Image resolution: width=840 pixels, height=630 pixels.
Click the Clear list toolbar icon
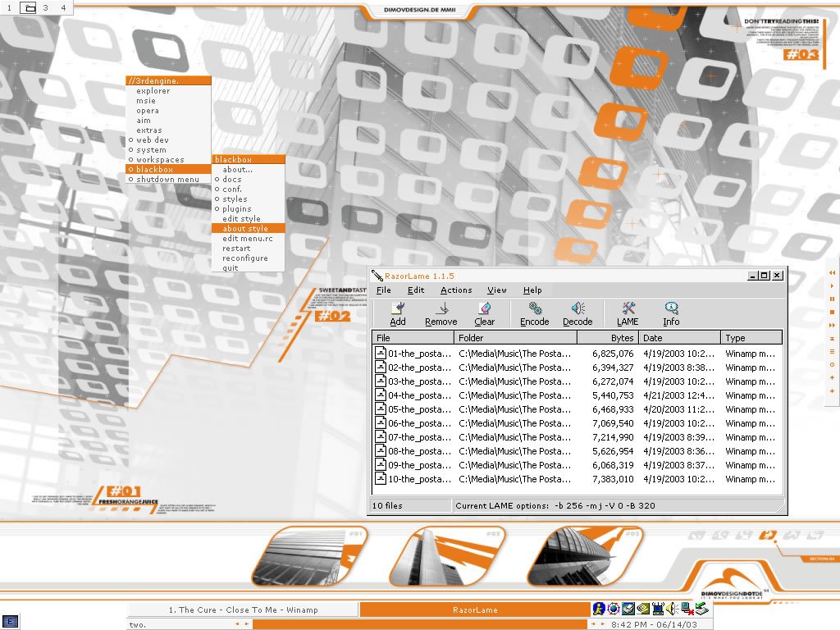click(485, 308)
